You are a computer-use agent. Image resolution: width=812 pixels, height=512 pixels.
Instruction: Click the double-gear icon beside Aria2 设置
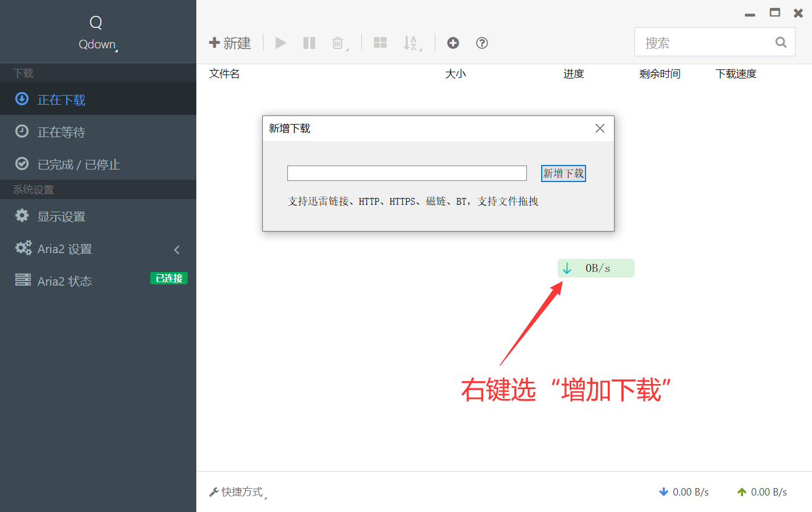tap(23, 247)
